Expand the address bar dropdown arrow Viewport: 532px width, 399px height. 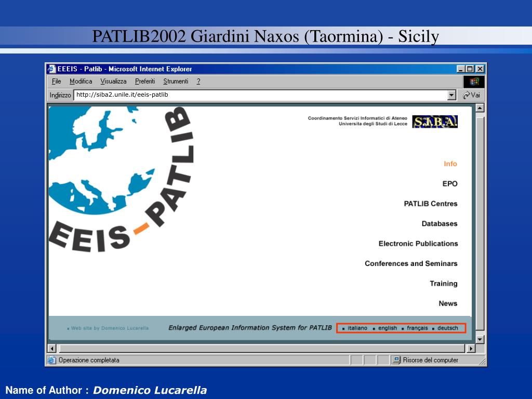(x=451, y=96)
